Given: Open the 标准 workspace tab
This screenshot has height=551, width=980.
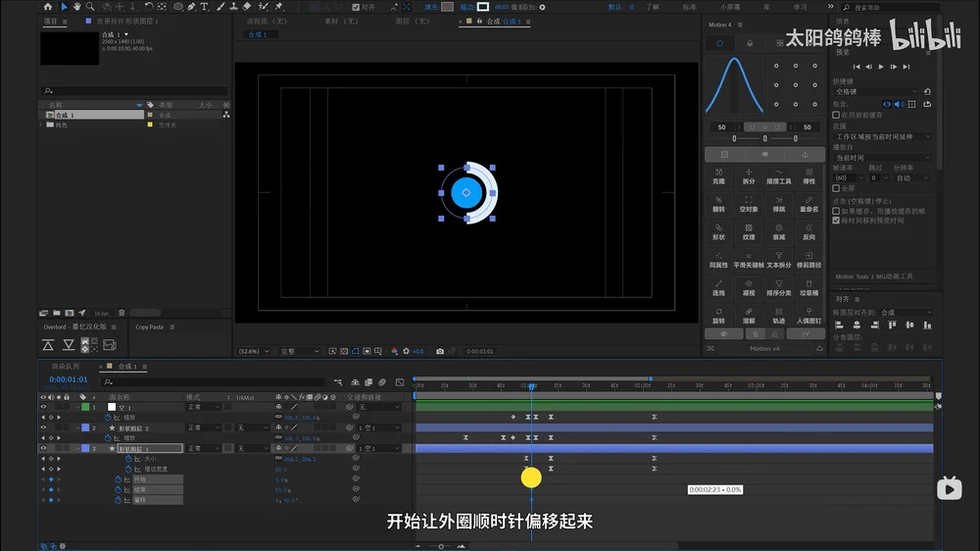Looking at the screenshot, I should [689, 7].
